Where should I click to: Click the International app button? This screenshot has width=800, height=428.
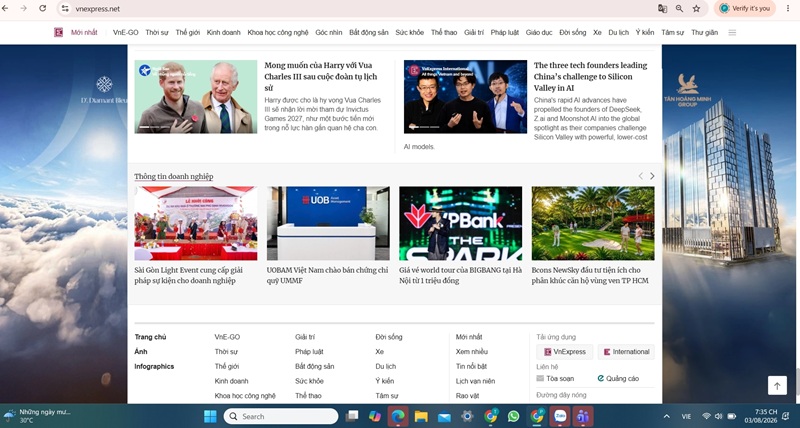626,352
